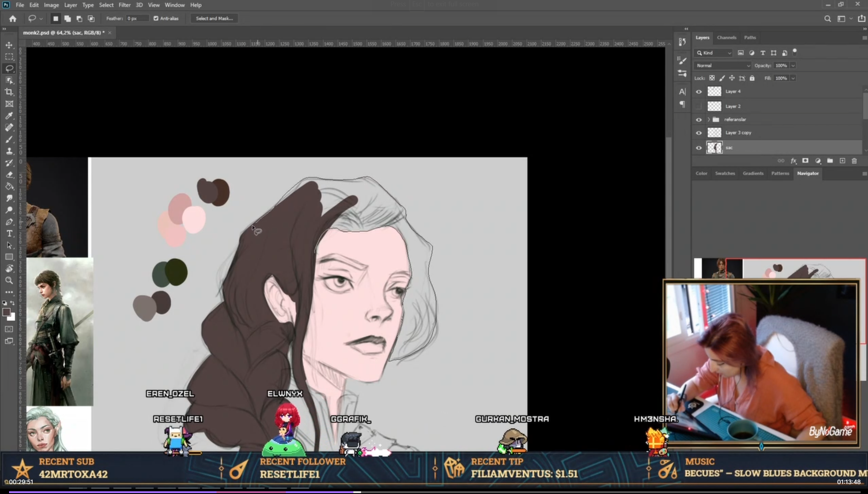Screen dimensions: 868x494
Task: Open the Window menu
Action: click(174, 5)
